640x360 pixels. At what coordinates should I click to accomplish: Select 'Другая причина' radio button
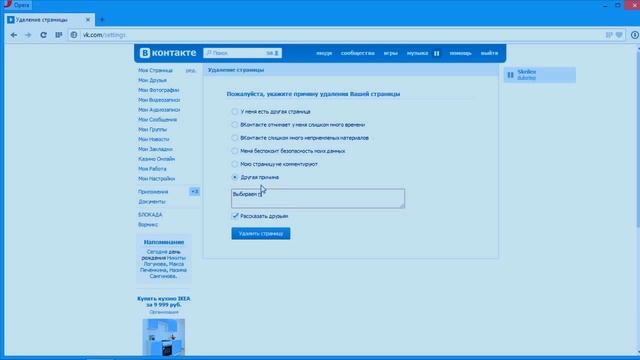point(235,177)
